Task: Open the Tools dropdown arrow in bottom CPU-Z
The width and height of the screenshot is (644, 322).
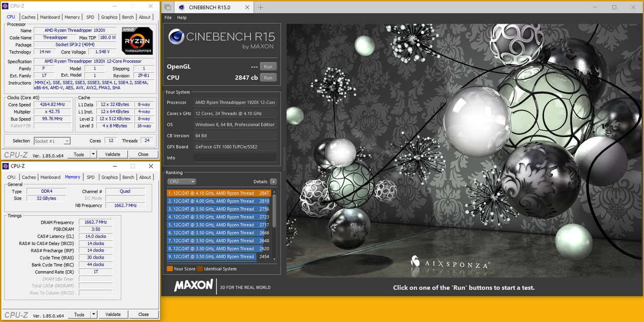Action: 94,314
